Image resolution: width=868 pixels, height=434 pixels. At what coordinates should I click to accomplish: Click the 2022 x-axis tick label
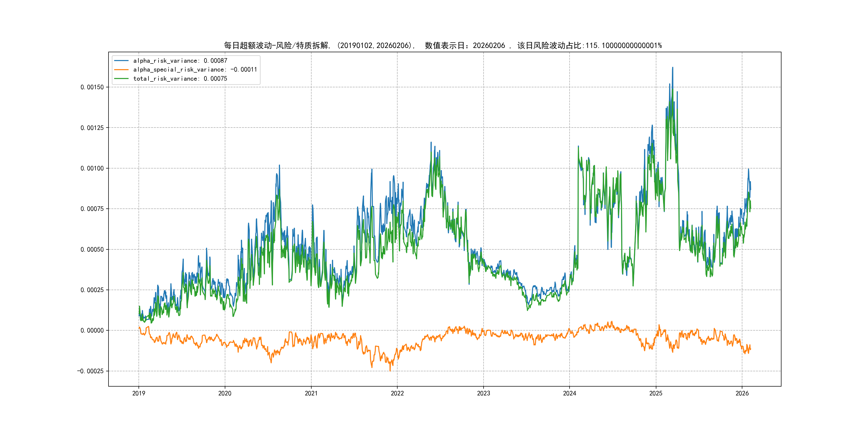click(x=397, y=393)
